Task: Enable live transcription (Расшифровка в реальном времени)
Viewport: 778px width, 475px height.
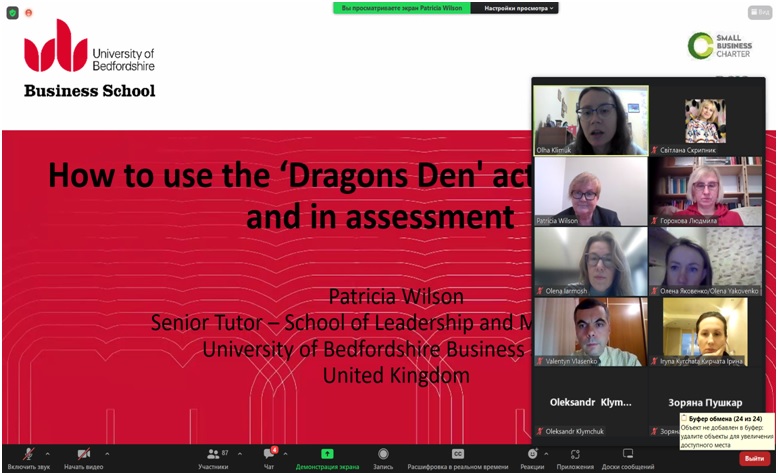Action: tap(457, 458)
